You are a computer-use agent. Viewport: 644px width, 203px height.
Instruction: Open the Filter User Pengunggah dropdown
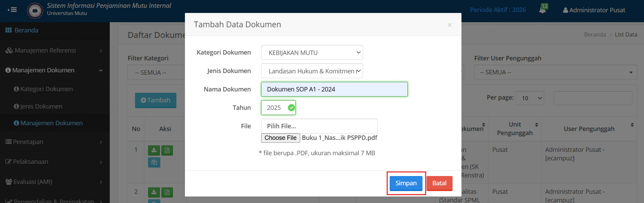(555, 72)
